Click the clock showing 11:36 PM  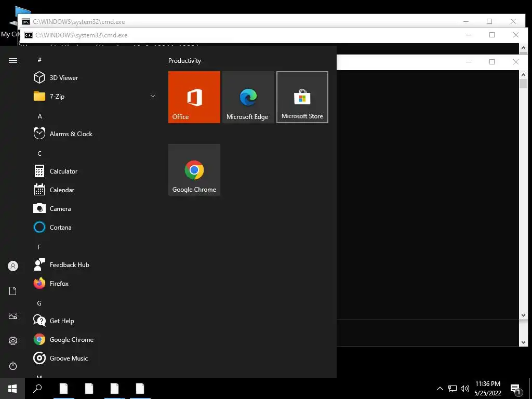pos(487,384)
